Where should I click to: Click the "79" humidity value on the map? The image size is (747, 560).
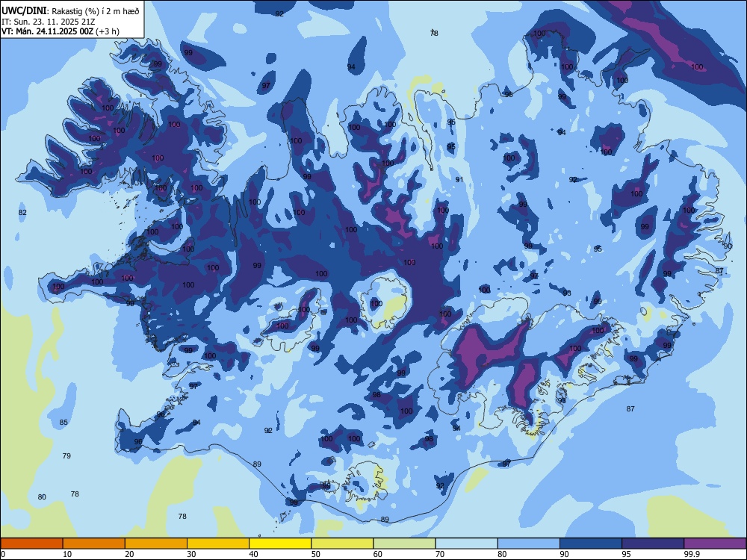(x=66, y=455)
